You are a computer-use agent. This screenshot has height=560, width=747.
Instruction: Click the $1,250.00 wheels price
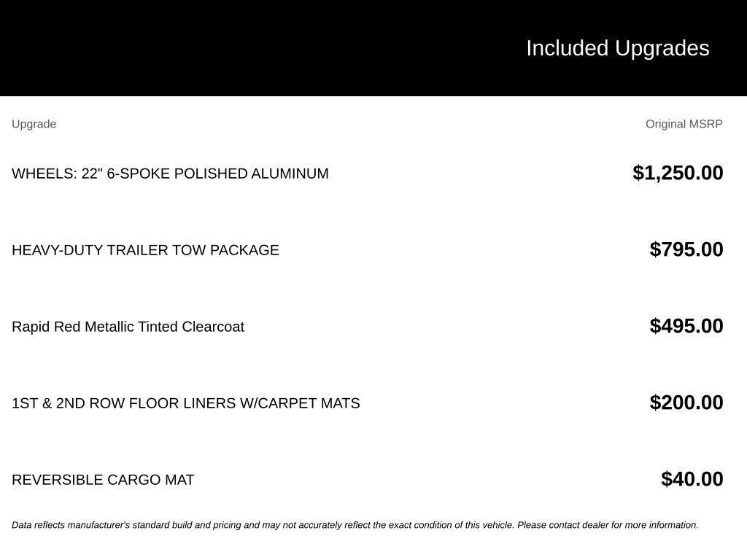click(678, 173)
